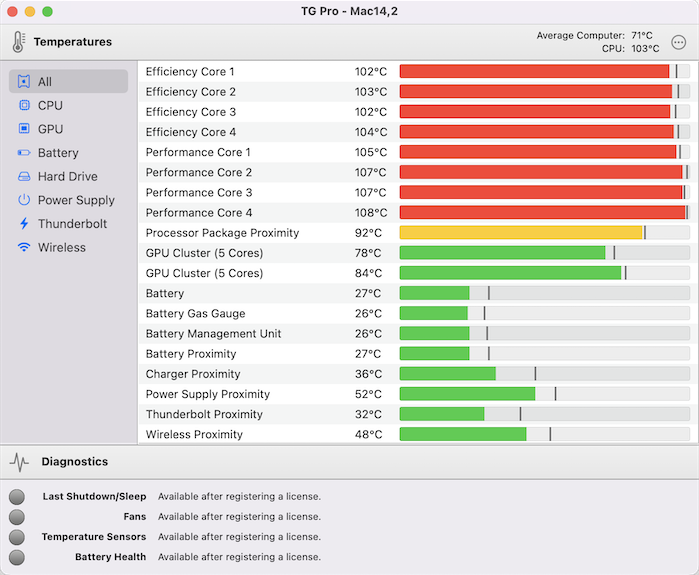Select the Performance Core 3 row label
Viewport: 699px width, 575px height.
pos(199,193)
